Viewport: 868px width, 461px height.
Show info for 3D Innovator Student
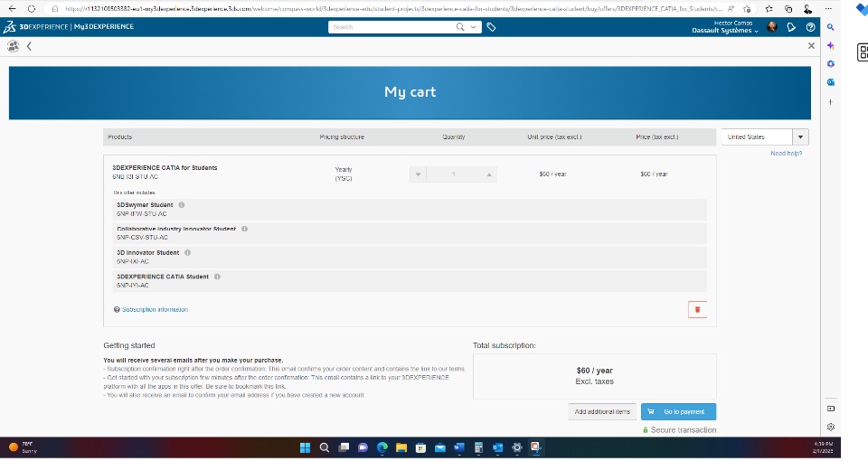click(188, 252)
